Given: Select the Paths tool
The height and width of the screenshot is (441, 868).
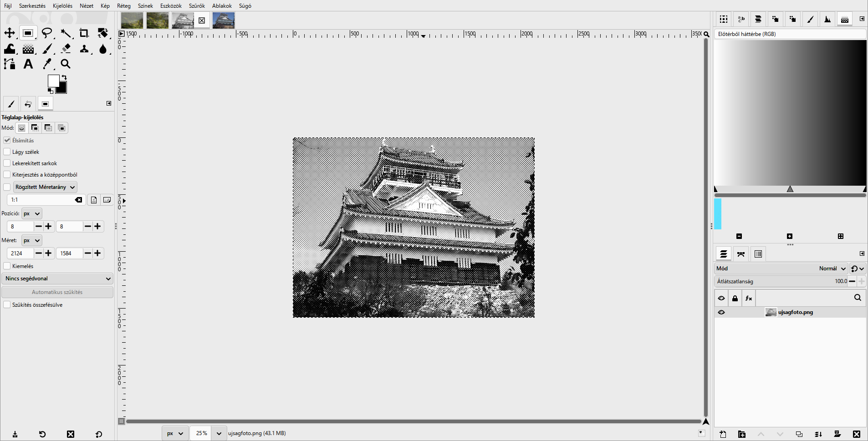Looking at the screenshot, I should 10,64.
